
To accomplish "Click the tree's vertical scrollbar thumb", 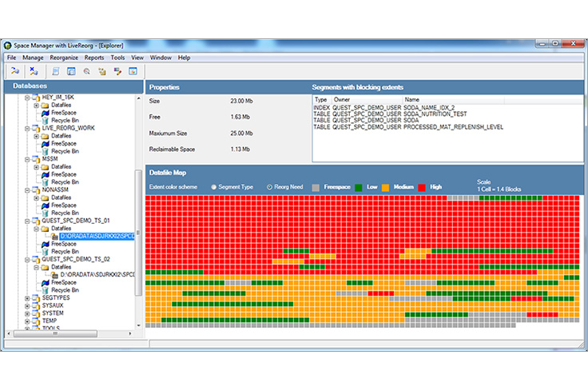I will click(138, 233).
